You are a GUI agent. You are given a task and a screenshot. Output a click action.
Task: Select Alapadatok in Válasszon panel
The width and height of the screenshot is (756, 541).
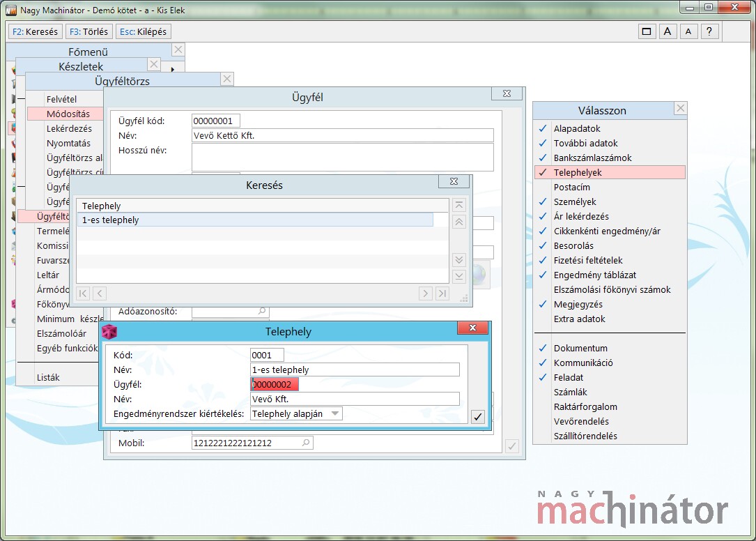(576, 128)
